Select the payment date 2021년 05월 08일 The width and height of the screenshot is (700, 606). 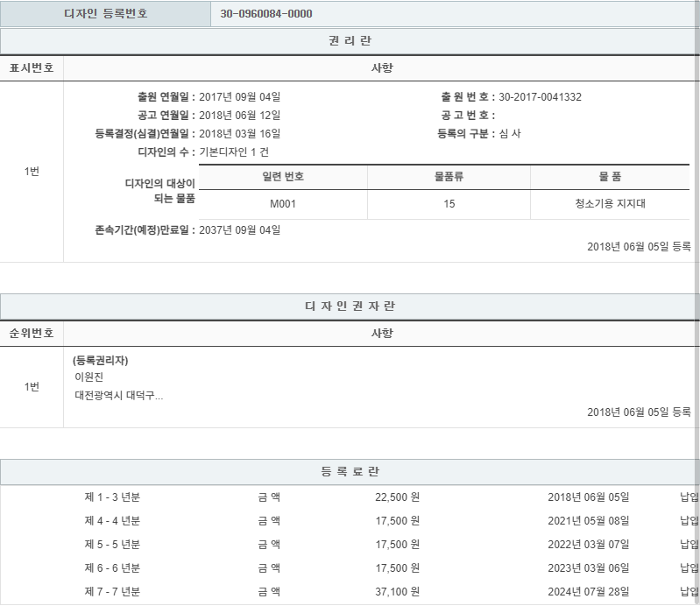pyautogui.click(x=588, y=520)
